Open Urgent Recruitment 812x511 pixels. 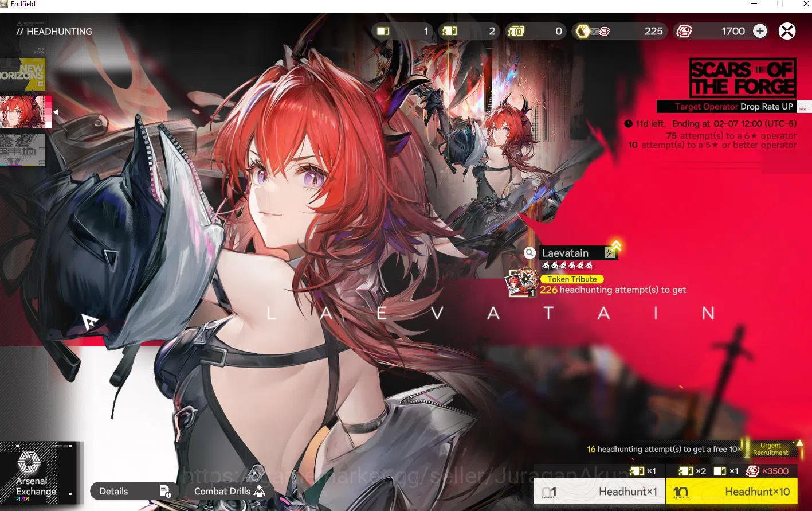[771, 448]
